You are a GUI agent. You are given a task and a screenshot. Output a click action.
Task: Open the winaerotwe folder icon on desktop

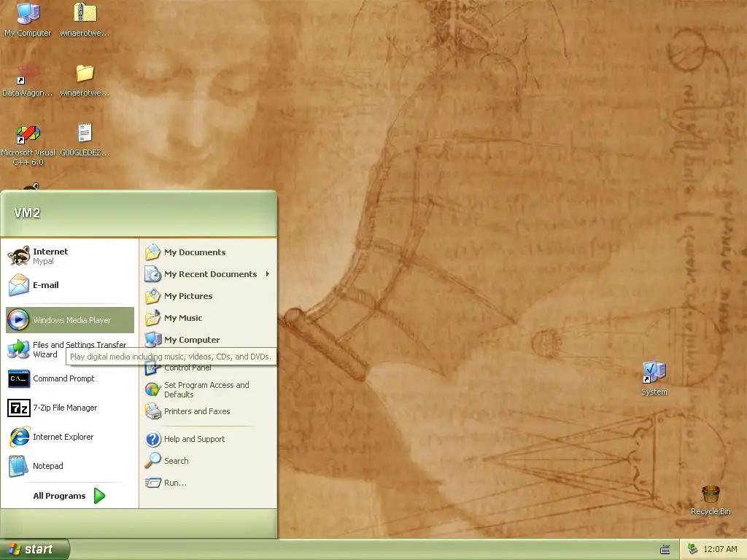click(85, 79)
